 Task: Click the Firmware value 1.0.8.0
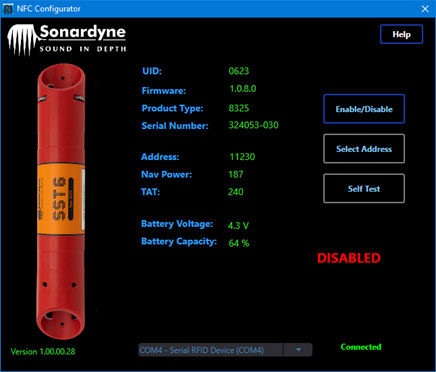pyautogui.click(x=243, y=89)
